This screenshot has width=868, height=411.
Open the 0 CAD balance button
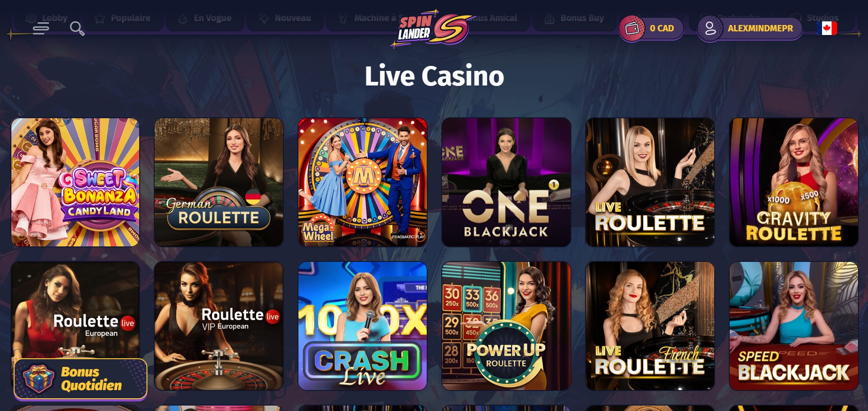(651, 29)
